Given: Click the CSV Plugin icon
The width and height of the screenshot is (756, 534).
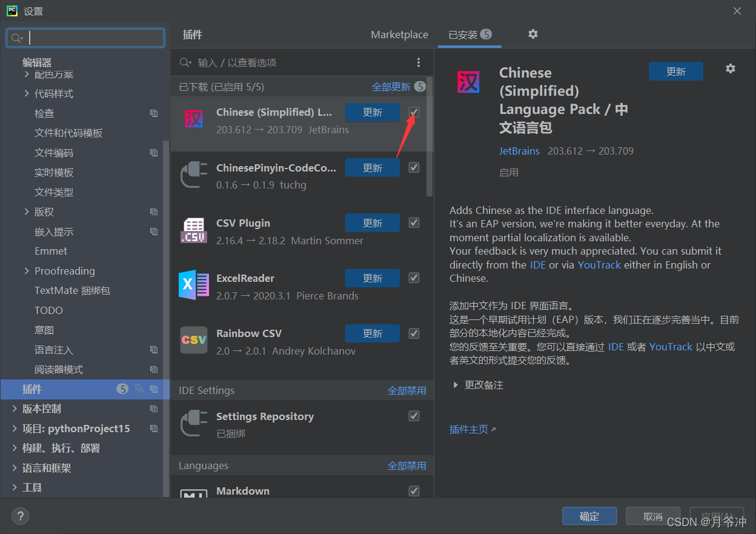Looking at the screenshot, I should 194,230.
